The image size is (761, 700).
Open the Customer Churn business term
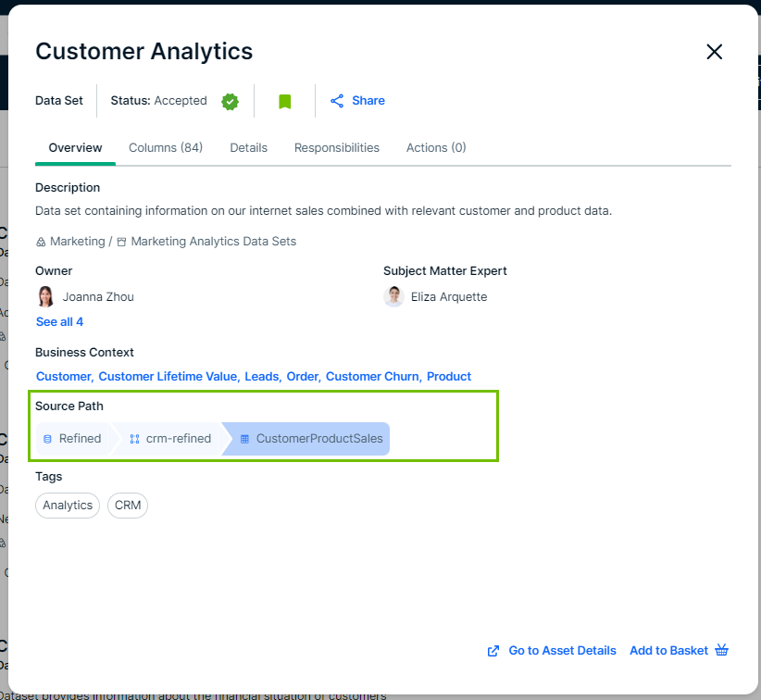click(372, 377)
